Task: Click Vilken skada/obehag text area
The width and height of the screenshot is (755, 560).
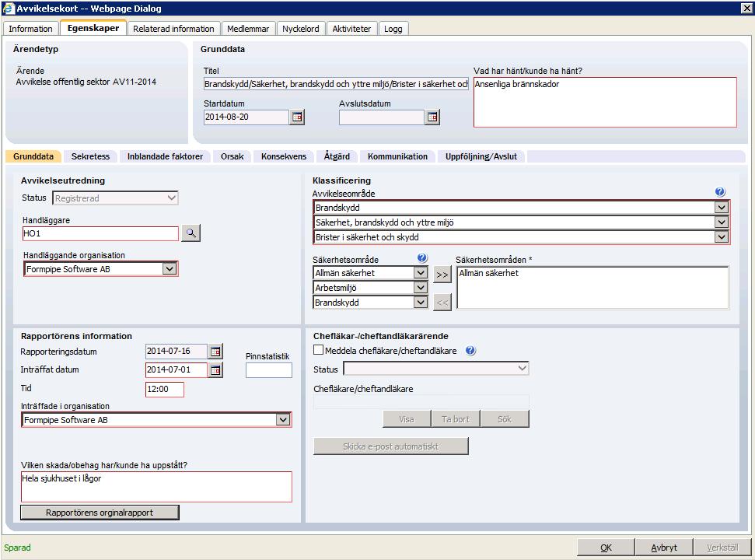Action: click(156, 487)
